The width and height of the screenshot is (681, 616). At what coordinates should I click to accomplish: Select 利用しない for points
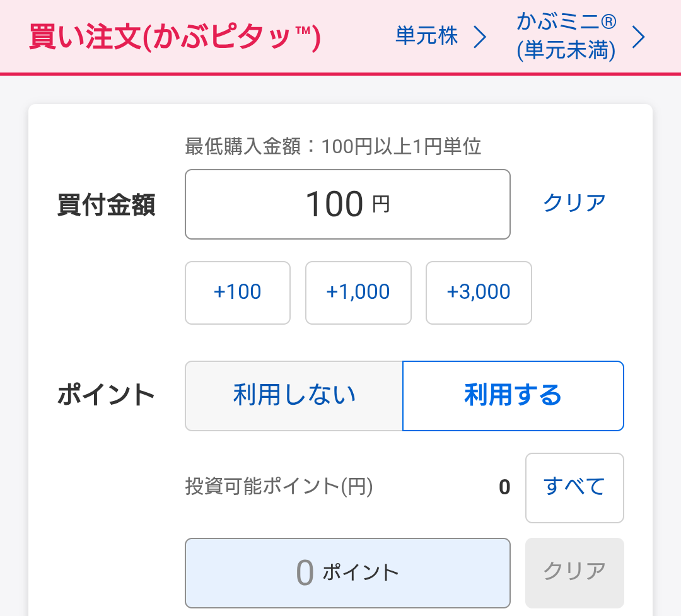tap(294, 396)
